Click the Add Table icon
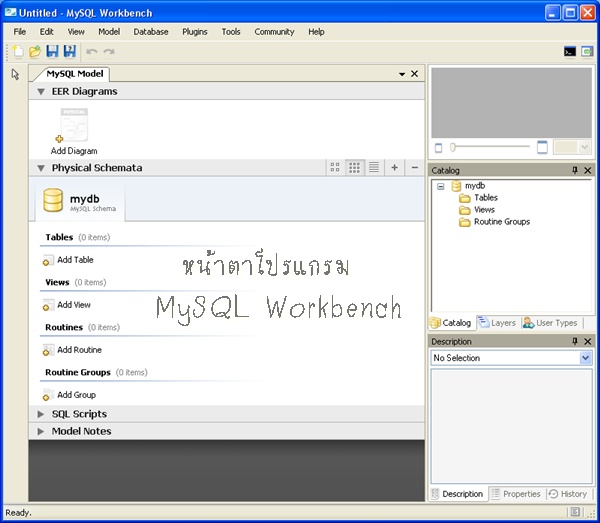 click(x=47, y=261)
